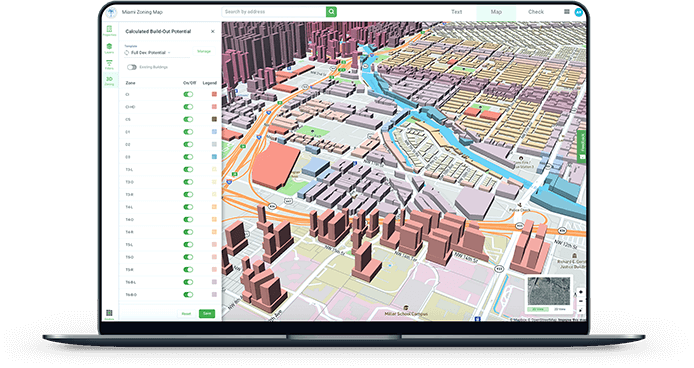This screenshot has height=368, width=694.
Task: Switch to the Check tab
Action: [536, 12]
